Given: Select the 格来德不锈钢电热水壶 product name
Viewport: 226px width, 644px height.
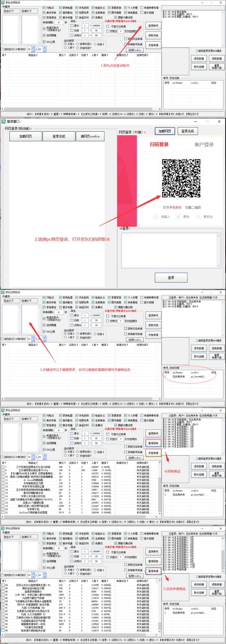Looking at the screenshot, I should click(x=33, y=631).
